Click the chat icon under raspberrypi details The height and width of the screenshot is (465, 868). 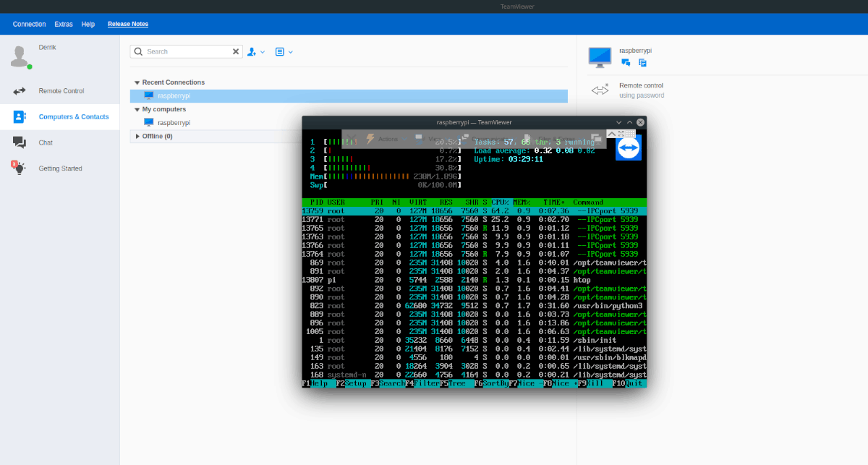(x=626, y=63)
